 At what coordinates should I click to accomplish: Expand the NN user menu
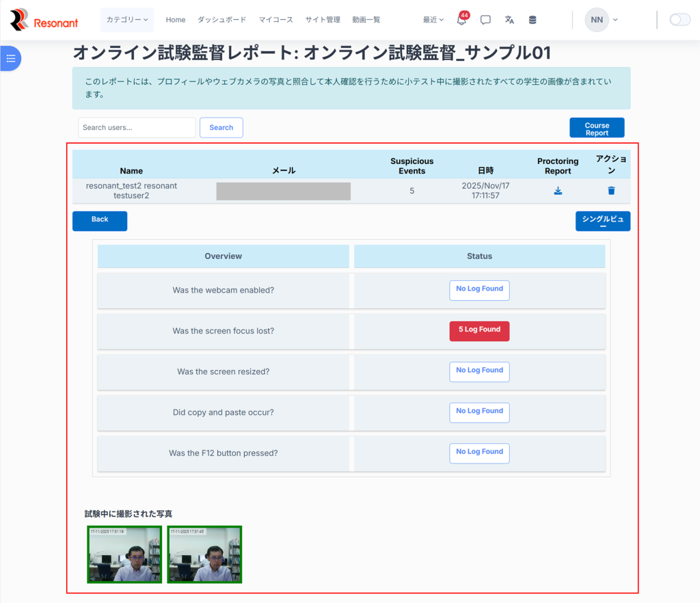tap(602, 20)
